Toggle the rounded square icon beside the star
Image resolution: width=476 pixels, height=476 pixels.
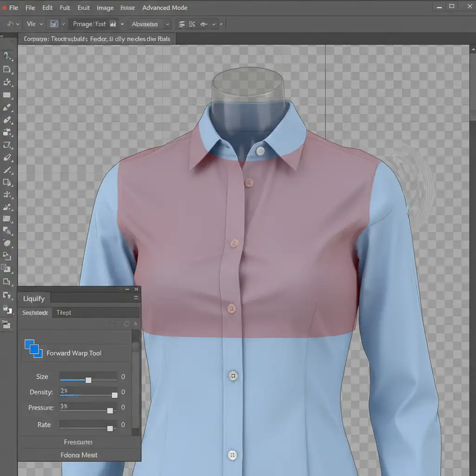pos(127,324)
